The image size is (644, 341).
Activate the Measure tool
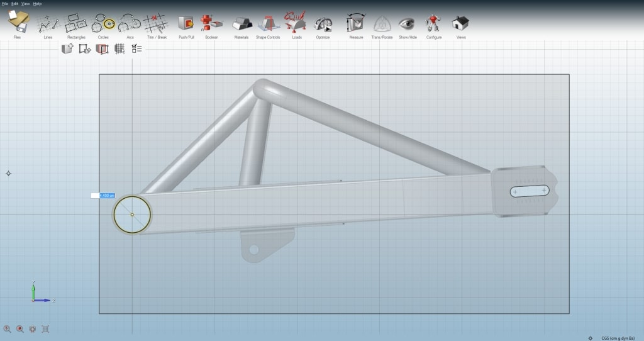coord(355,23)
